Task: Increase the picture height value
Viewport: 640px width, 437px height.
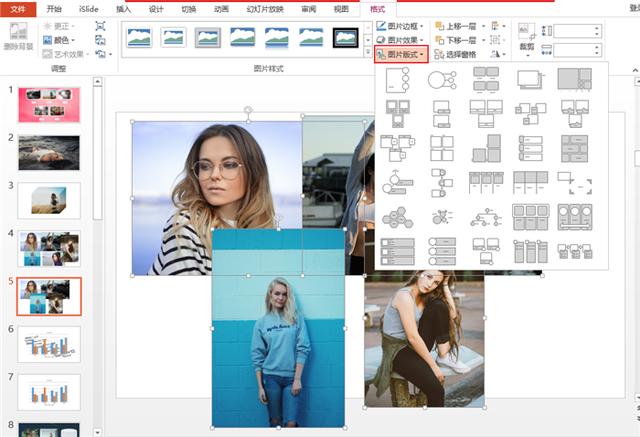Action: 597,28
